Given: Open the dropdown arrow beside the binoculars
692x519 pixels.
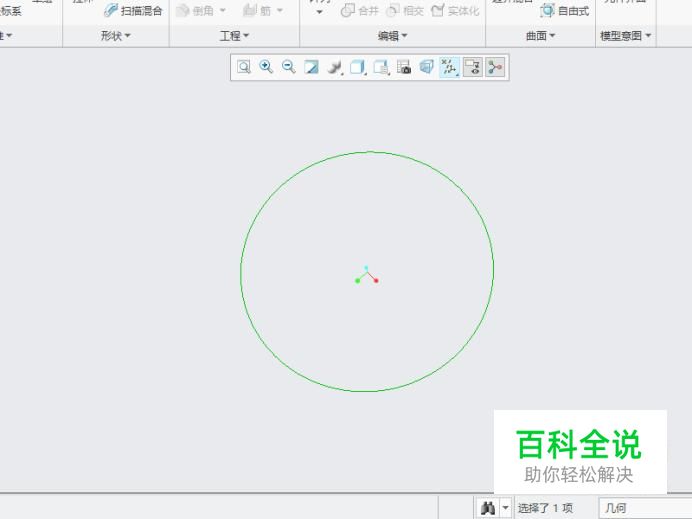Looking at the screenshot, I should pyautogui.click(x=506, y=508).
